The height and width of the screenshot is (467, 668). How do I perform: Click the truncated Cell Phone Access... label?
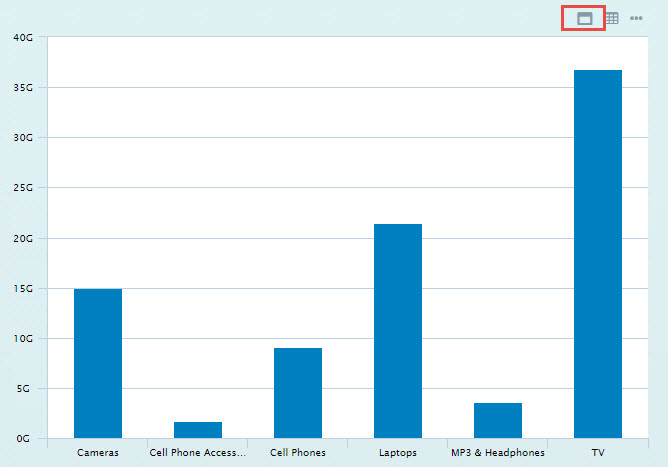tap(197, 453)
